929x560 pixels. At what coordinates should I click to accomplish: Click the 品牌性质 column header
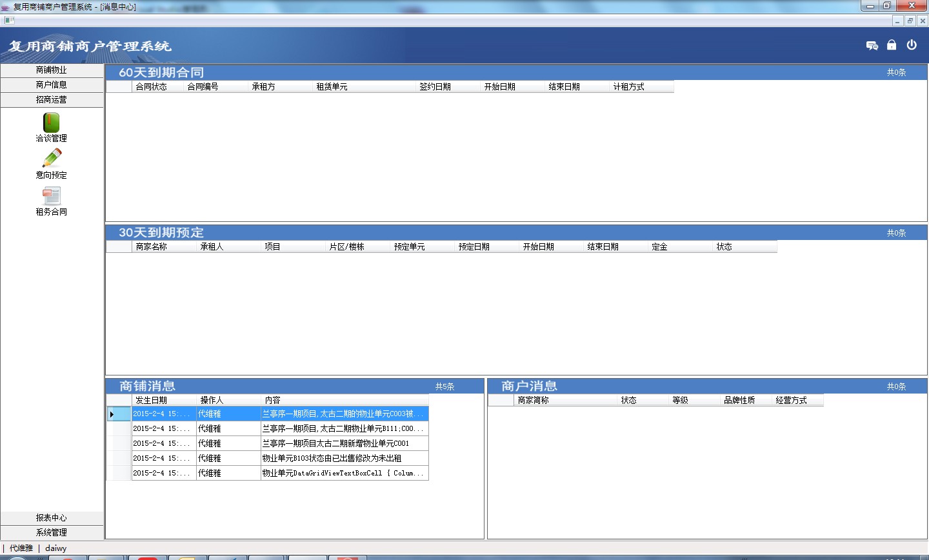pos(746,400)
